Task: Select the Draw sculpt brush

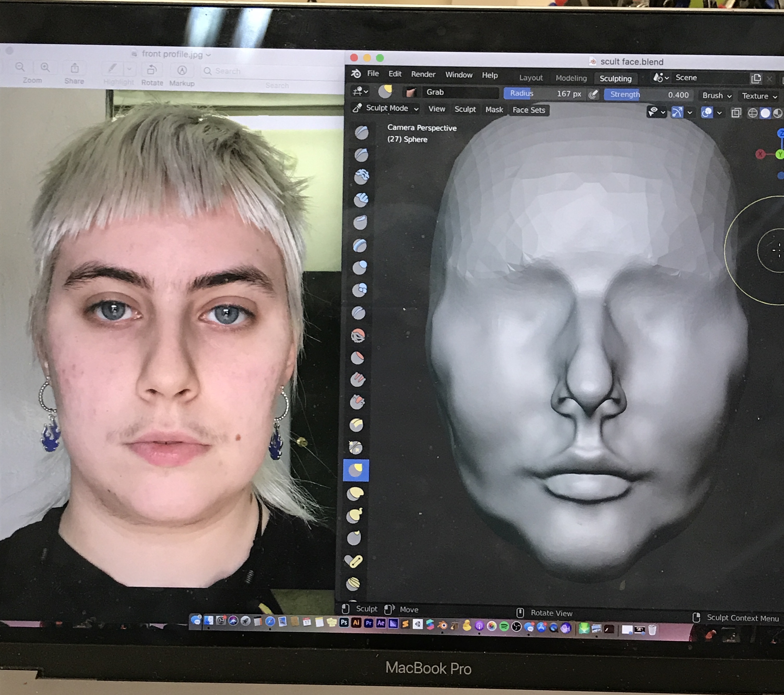Action: coord(361,133)
